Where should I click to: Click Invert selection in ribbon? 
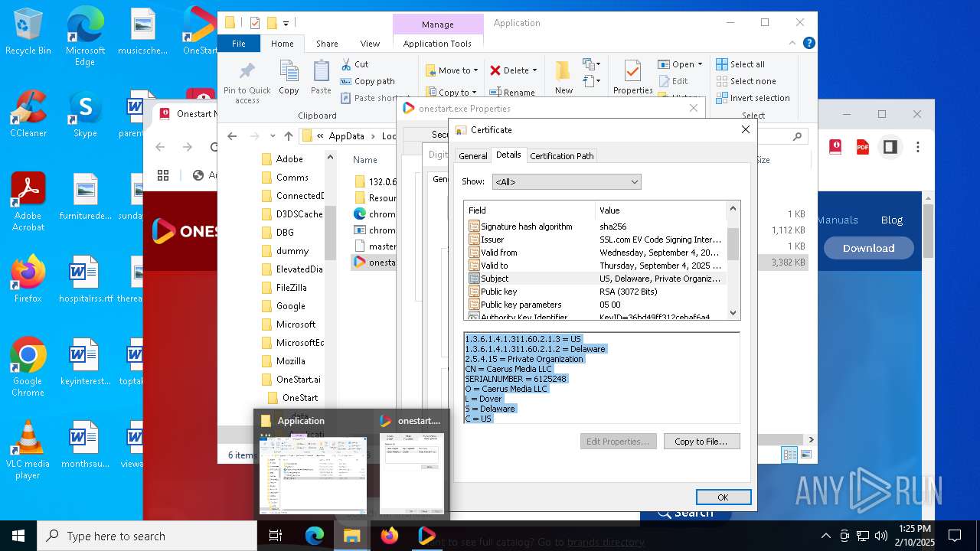pos(753,98)
